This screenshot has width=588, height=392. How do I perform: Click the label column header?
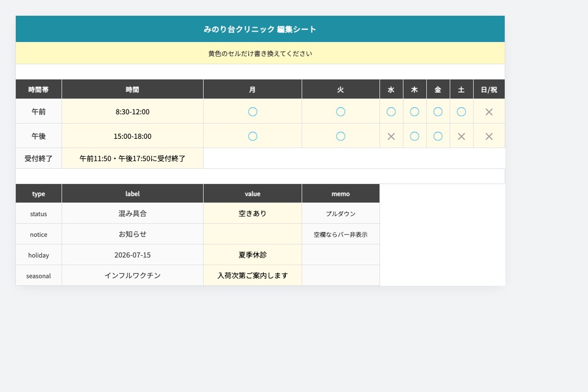pos(132,194)
